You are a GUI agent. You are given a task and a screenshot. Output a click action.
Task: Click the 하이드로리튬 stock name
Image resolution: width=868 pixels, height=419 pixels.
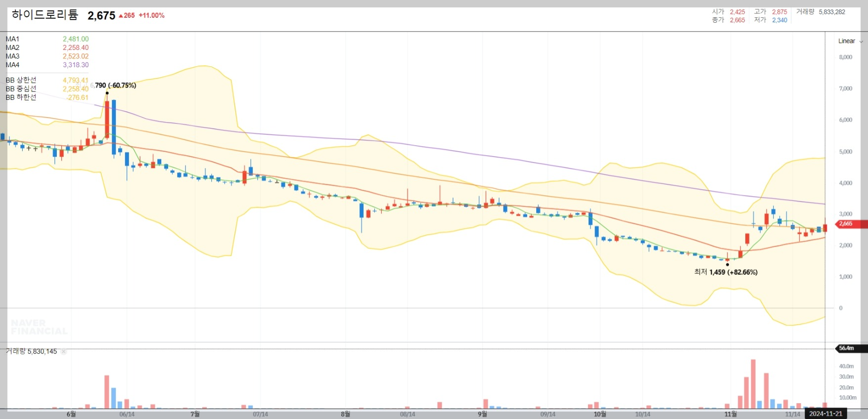click(x=45, y=15)
